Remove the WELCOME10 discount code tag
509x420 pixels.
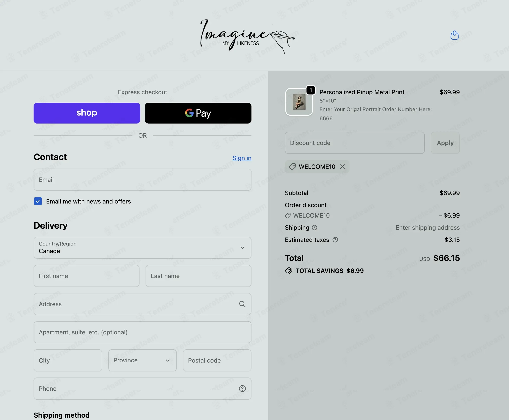(342, 167)
